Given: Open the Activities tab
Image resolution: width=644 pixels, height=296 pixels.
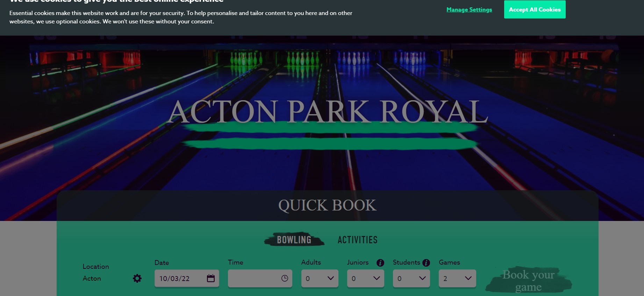Looking at the screenshot, I should [357, 240].
